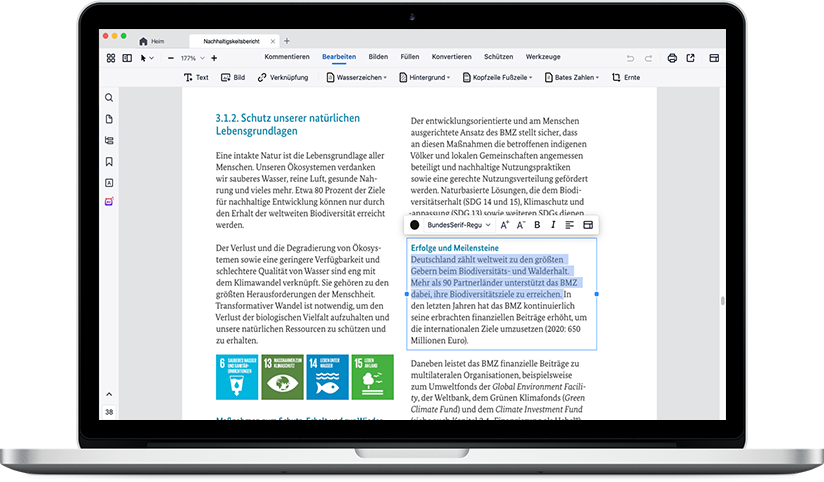Toggle the side panel layout icon
The height and width of the screenshot is (482, 824).
point(127,58)
